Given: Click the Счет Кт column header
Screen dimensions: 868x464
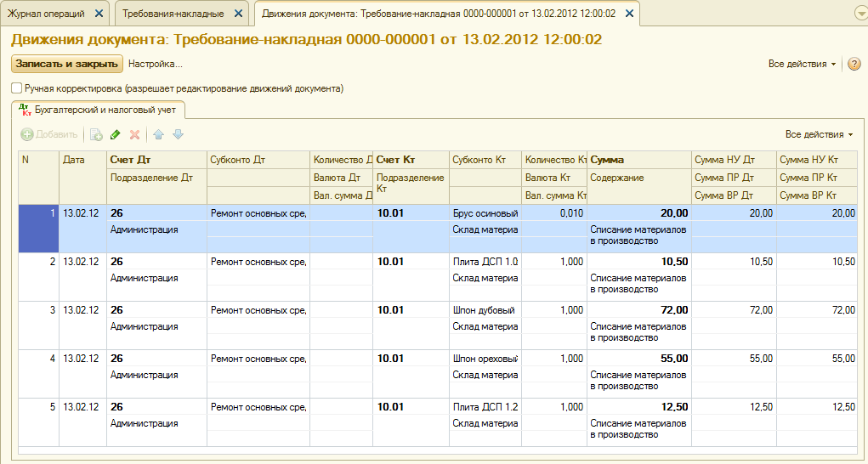Looking at the screenshot, I should [x=411, y=160].
